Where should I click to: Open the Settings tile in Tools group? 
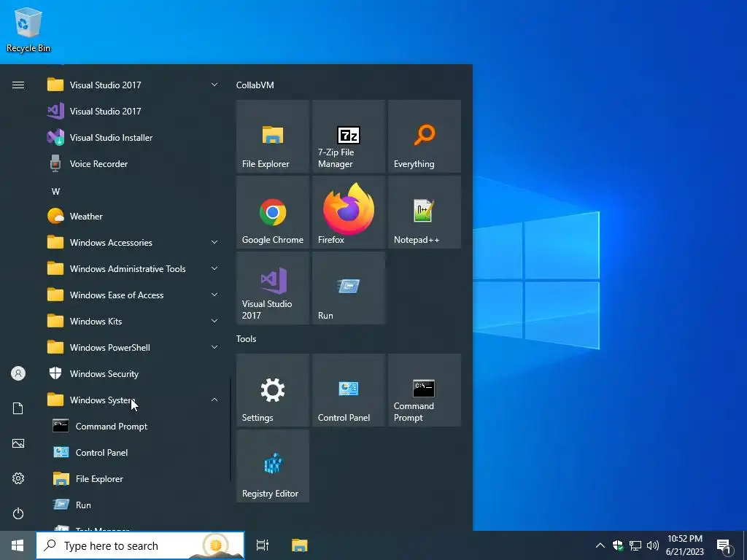(x=273, y=390)
